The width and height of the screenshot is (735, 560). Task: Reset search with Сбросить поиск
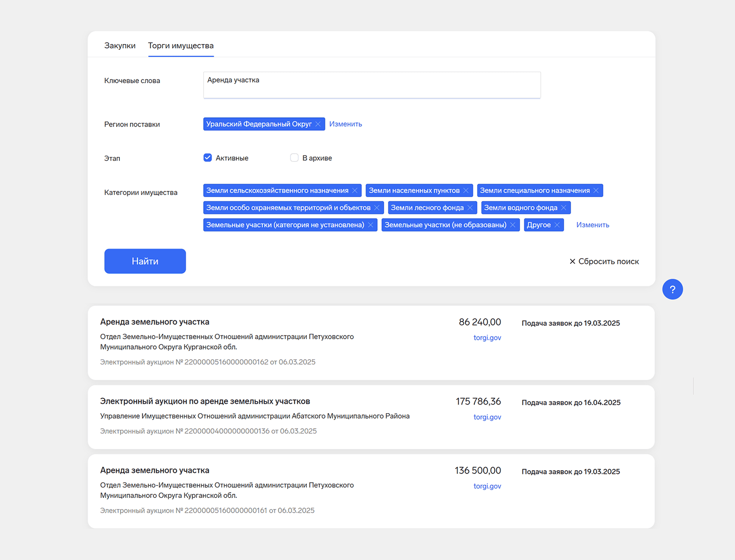[x=604, y=261]
